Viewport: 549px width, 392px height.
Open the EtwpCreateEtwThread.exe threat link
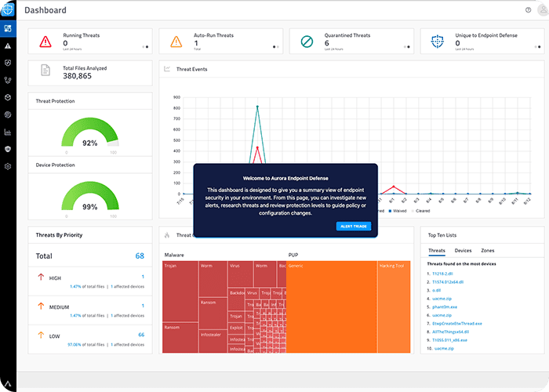point(457,324)
